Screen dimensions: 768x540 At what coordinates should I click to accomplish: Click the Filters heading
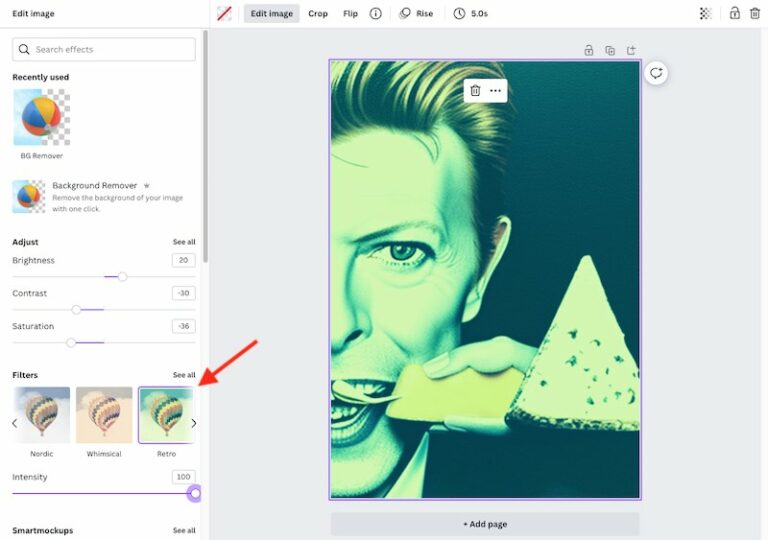click(x=25, y=375)
